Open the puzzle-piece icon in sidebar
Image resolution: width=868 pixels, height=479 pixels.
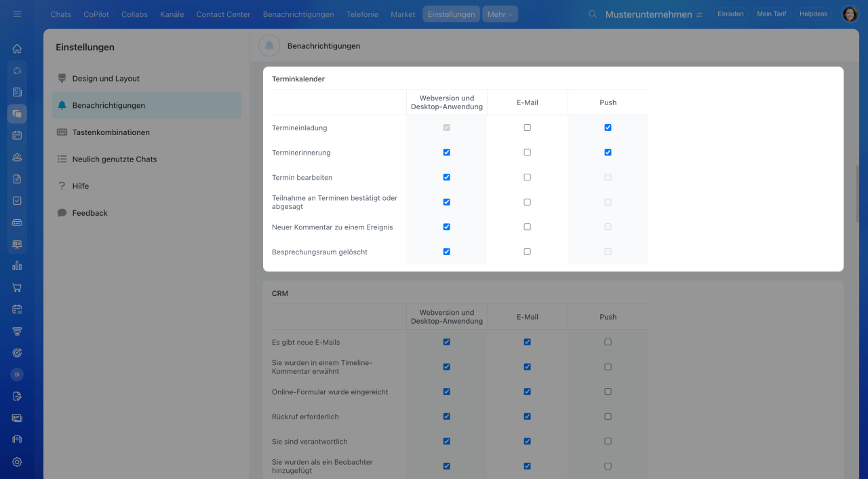coord(17,71)
